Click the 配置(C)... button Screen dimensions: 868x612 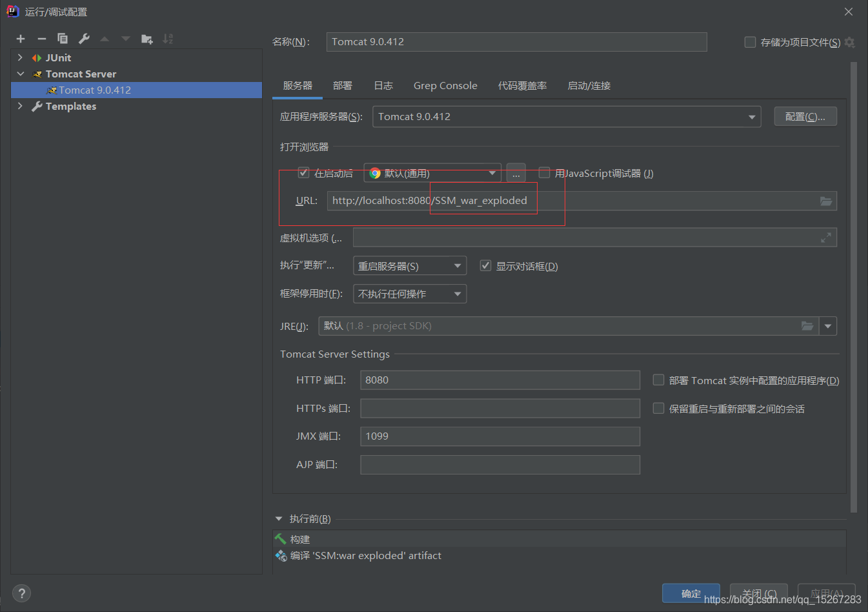coord(805,117)
